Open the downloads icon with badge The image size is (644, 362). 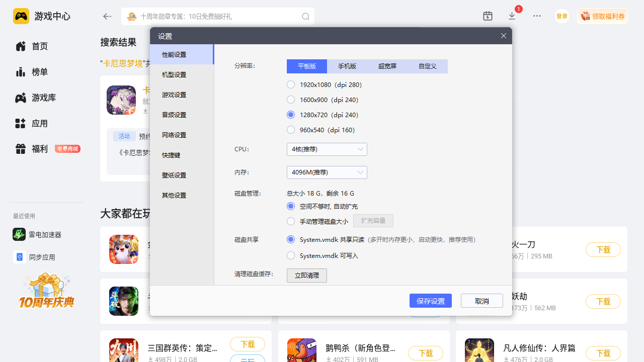512,16
